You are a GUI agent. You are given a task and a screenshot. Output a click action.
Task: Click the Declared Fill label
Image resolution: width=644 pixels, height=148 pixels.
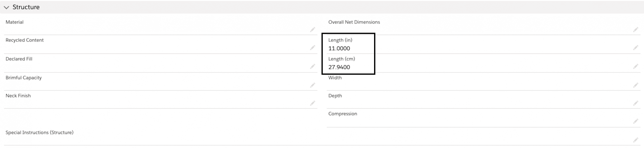pos(19,59)
